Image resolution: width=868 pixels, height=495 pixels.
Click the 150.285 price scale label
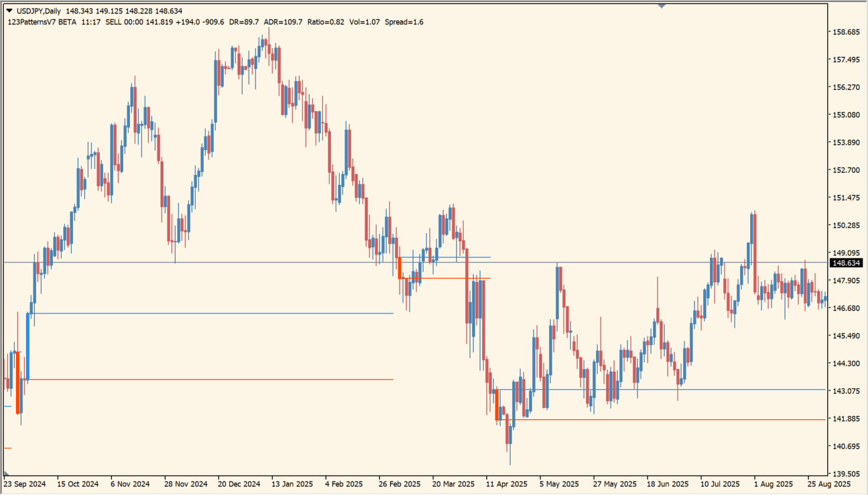[x=846, y=226]
